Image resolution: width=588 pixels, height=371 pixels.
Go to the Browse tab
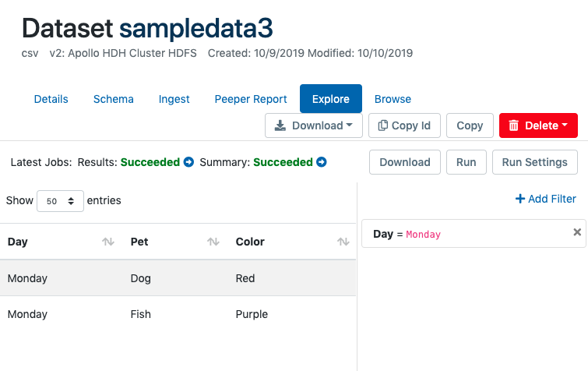(393, 99)
